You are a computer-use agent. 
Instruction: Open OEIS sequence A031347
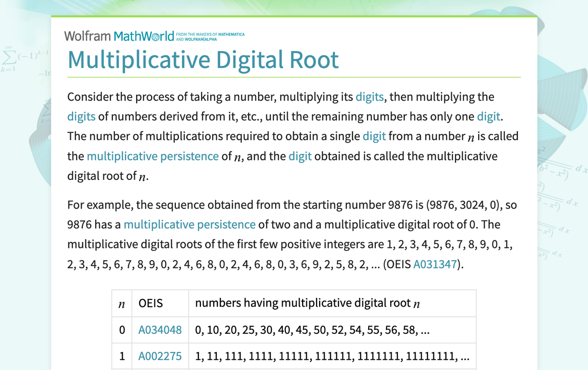pyautogui.click(x=435, y=264)
